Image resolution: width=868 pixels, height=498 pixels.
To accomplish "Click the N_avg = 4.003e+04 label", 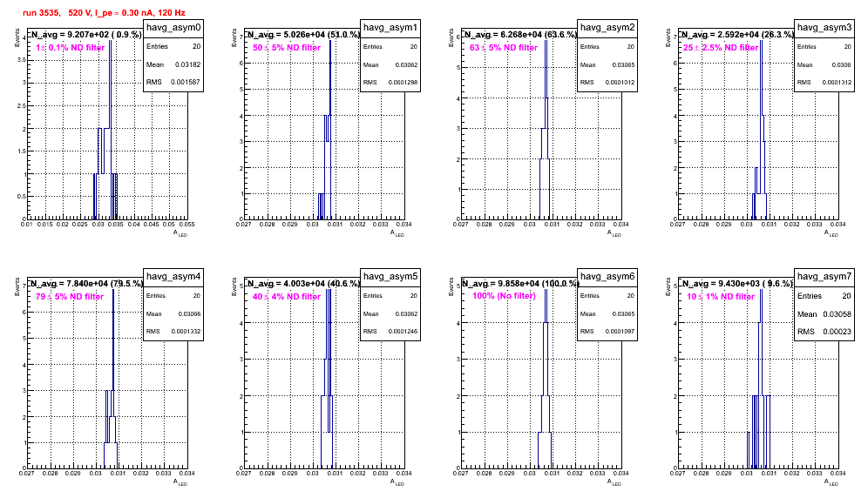I will (x=303, y=283).
